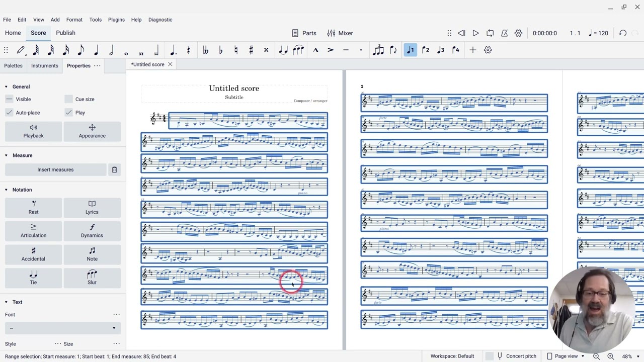The image size is (644, 362).
Task: Insert a tuplet
Action: pos(378,50)
